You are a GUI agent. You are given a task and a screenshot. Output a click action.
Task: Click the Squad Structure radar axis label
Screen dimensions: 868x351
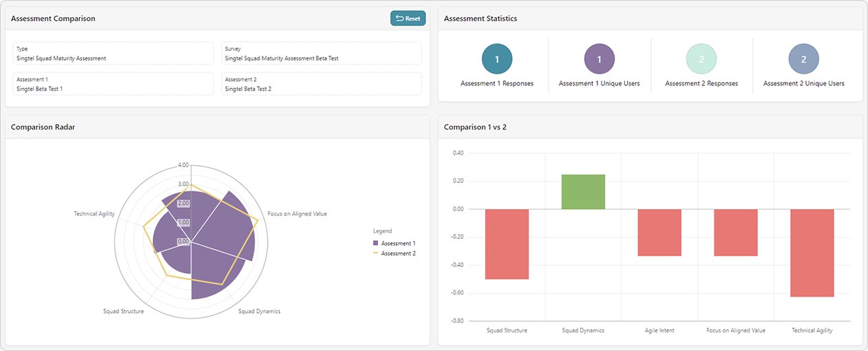coord(123,311)
